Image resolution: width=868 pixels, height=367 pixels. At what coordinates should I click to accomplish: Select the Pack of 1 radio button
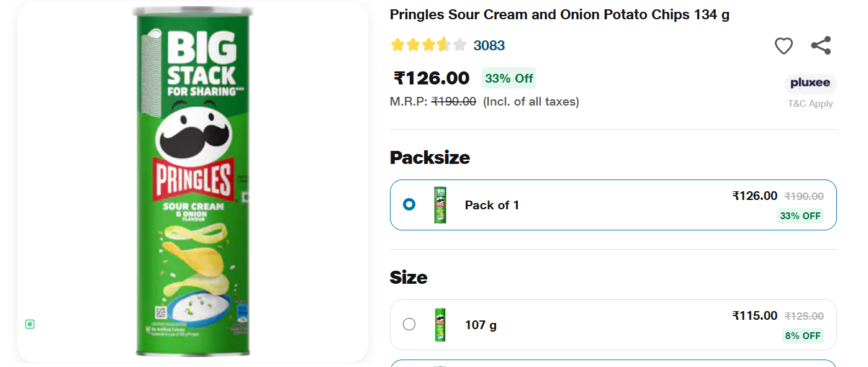(409, 204)
